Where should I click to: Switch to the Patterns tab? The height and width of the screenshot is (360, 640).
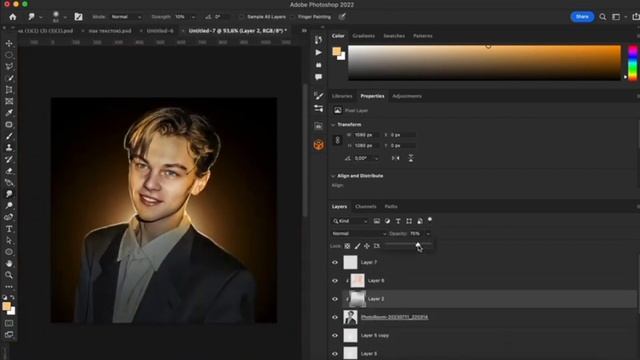coord(422,36)
